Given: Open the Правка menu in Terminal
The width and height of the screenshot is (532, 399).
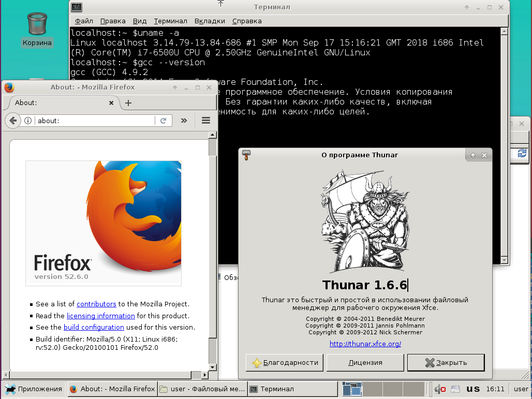Looking at the screenshot, I should pos(113,21).
